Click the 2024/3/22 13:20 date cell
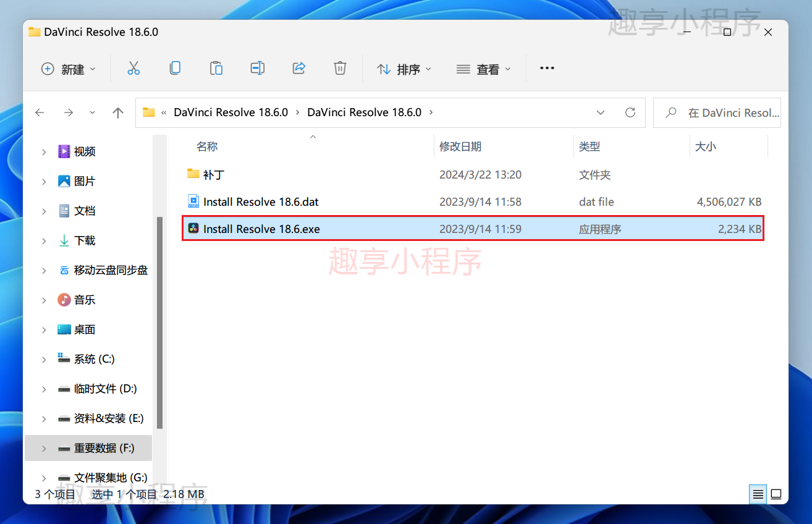The height and width of the screenshot is (524, 812). [x=480, y=174]
